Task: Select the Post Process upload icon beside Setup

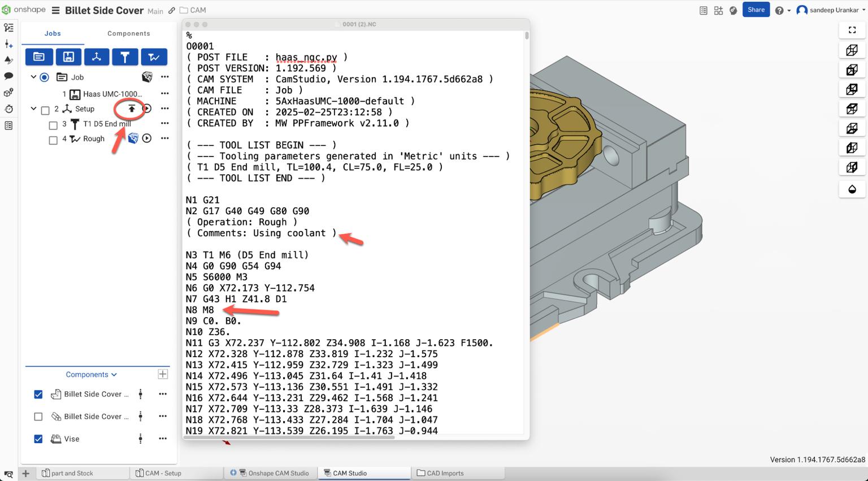Action: (131, 108)
